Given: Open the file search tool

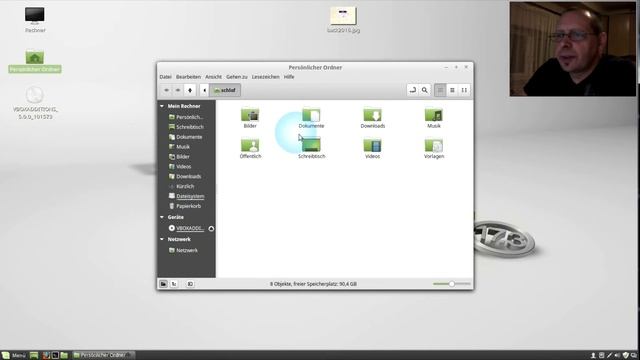Looking at the screenshot, I should pyautogui.click(x=424, y=90).
